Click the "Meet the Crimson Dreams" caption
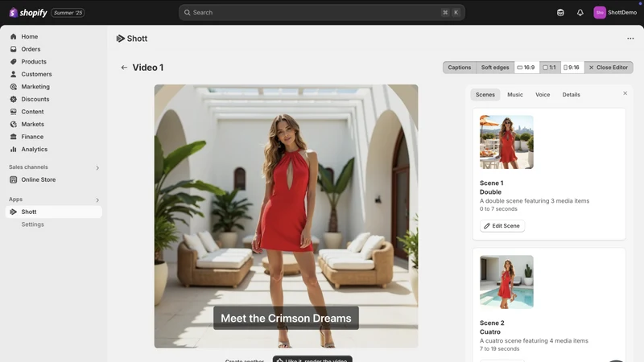The image size is (644, 362). point(286,318)
